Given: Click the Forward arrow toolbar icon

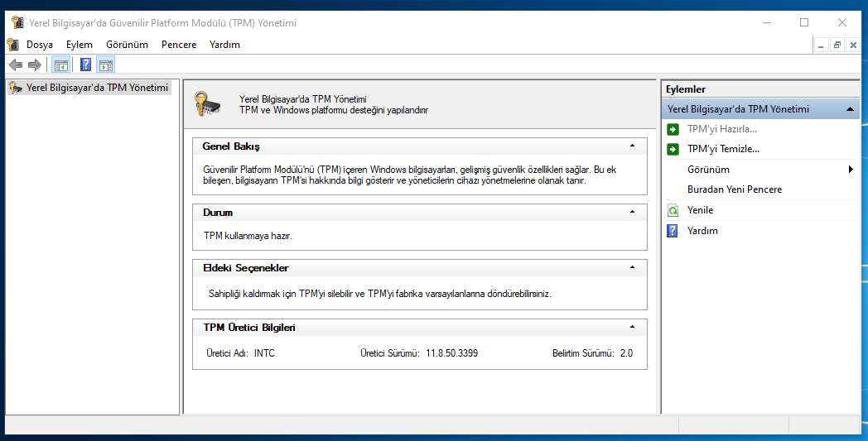Looking at the screenshot, I should [35, 65].
